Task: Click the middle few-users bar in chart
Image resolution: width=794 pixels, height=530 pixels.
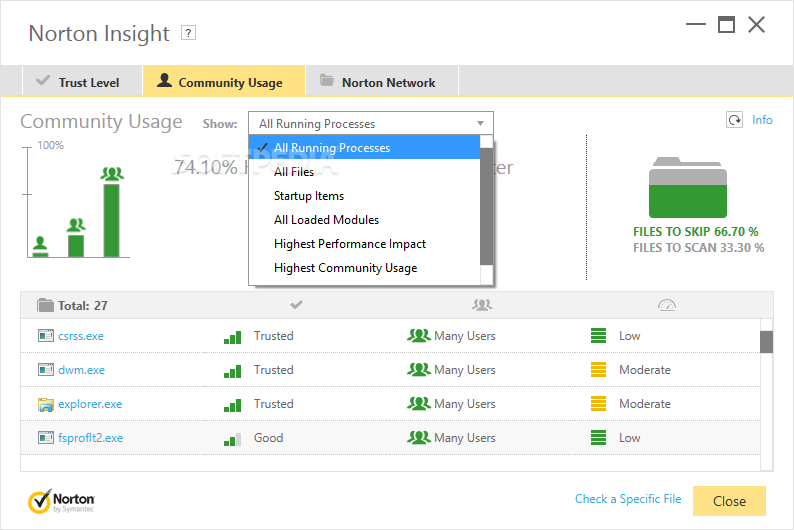Action: coord(76,246)
